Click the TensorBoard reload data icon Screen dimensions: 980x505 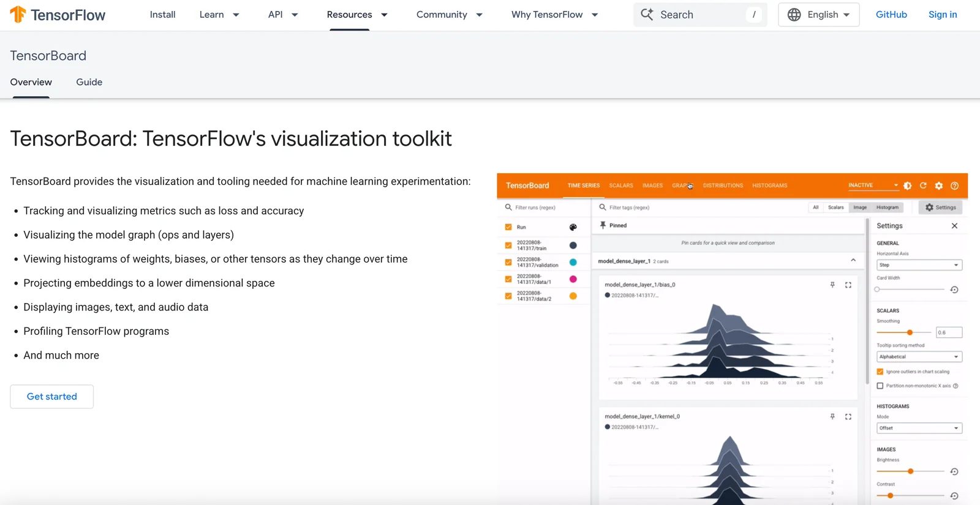click(x=923, y=185)
